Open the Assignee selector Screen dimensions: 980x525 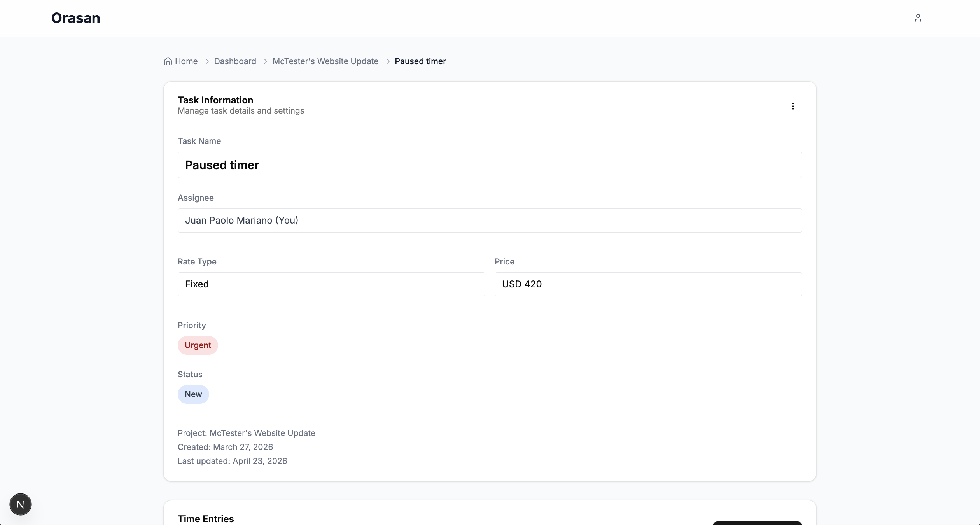[490, 220]
